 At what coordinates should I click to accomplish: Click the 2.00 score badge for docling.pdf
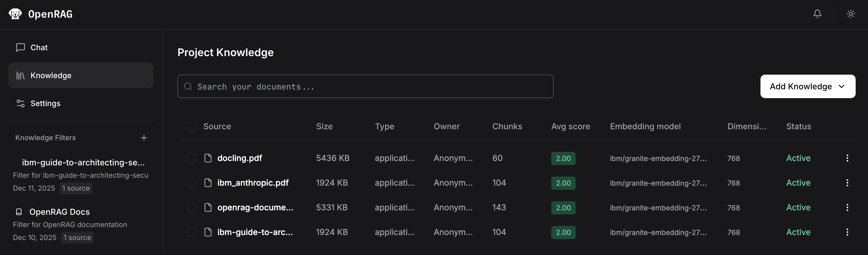563,158
